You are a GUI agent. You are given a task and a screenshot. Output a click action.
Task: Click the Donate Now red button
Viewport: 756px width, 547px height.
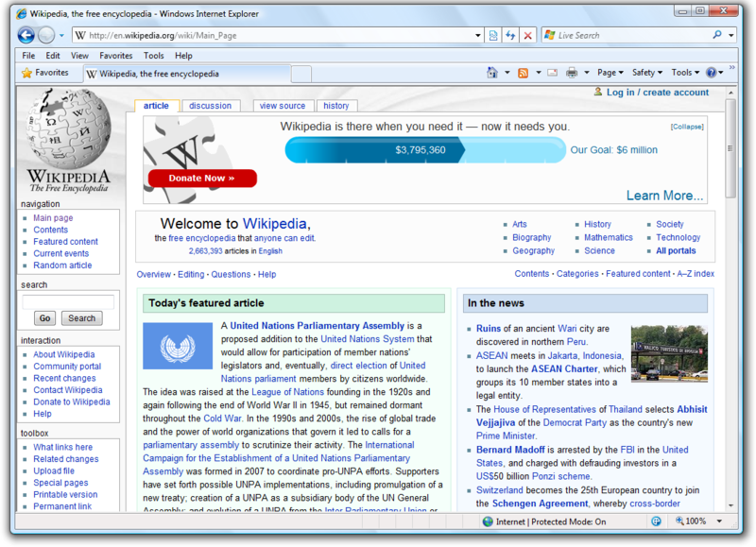(202, 179)
